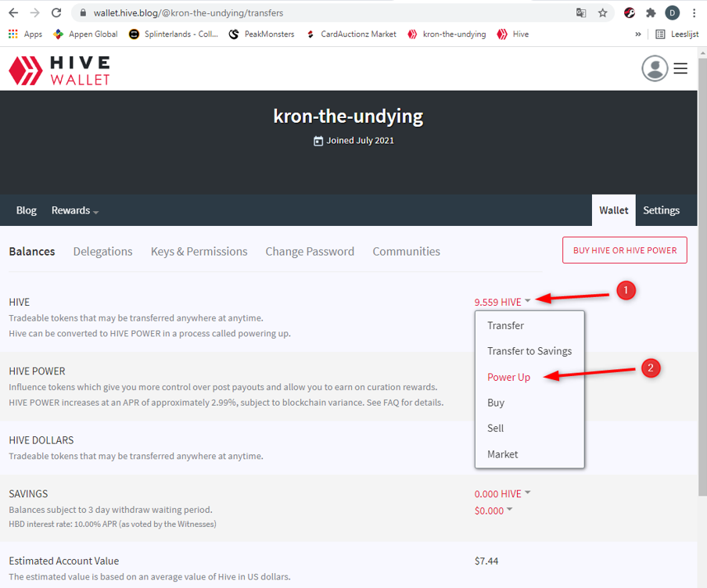Click the calendar icon by Joined date

tap(318, 141)
